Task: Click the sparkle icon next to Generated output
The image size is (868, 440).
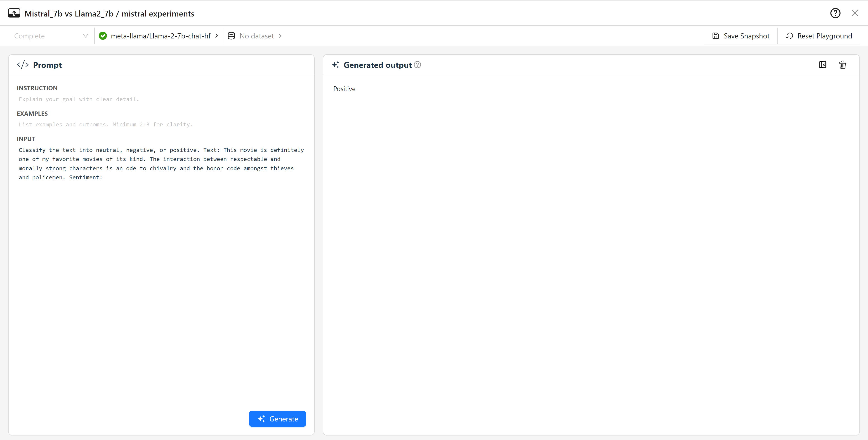Action: 335,65
